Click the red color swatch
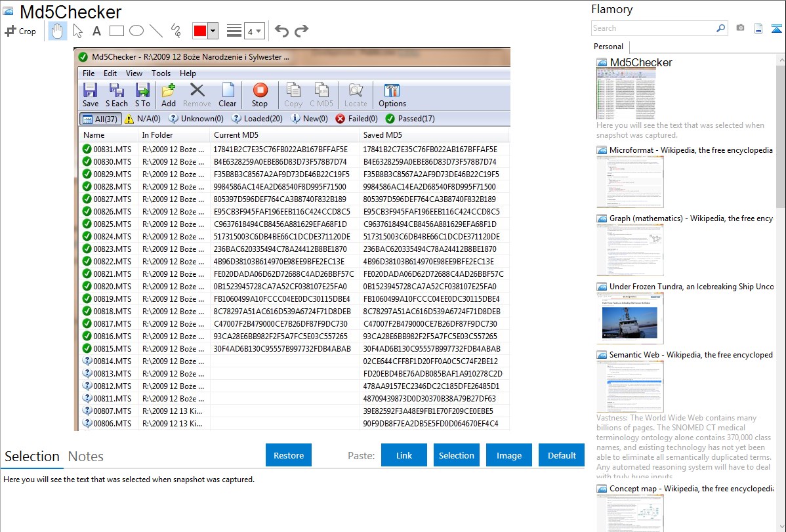The image size is (786, 532). pos(200,31)
